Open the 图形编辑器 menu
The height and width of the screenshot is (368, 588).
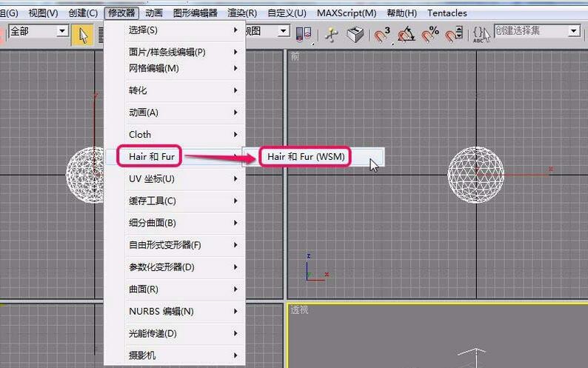pos(195,13)
